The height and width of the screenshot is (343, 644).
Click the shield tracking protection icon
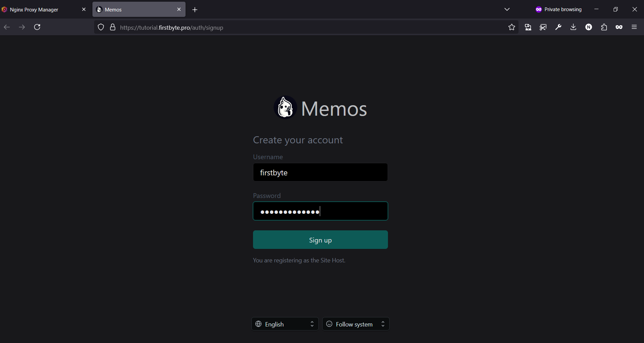101,27
